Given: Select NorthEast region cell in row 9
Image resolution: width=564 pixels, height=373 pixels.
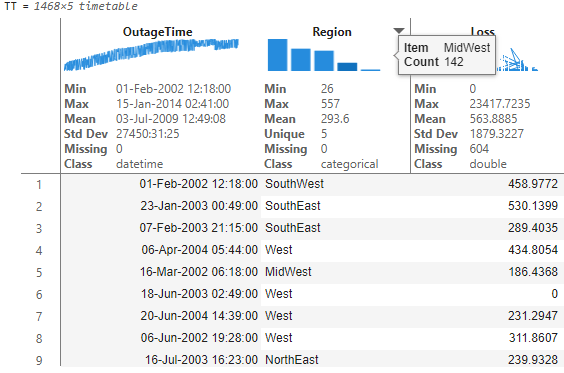Looking at the screenshot, I should 292,360.
